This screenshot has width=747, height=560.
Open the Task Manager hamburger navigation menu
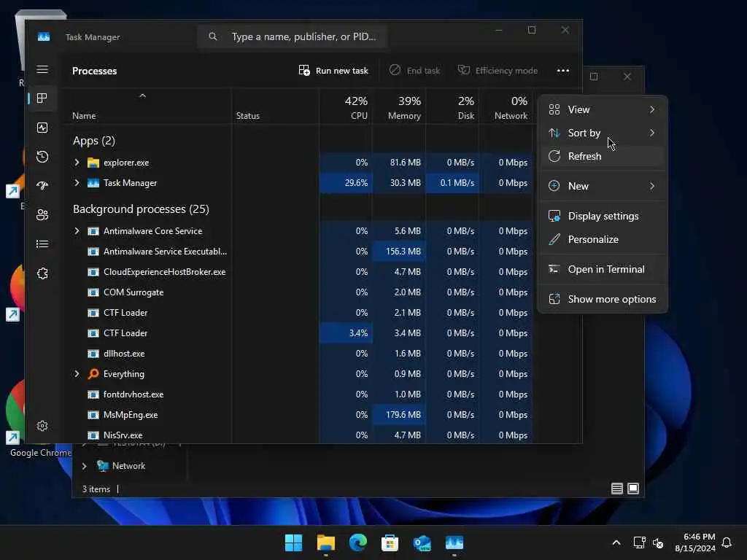point(42,69)
